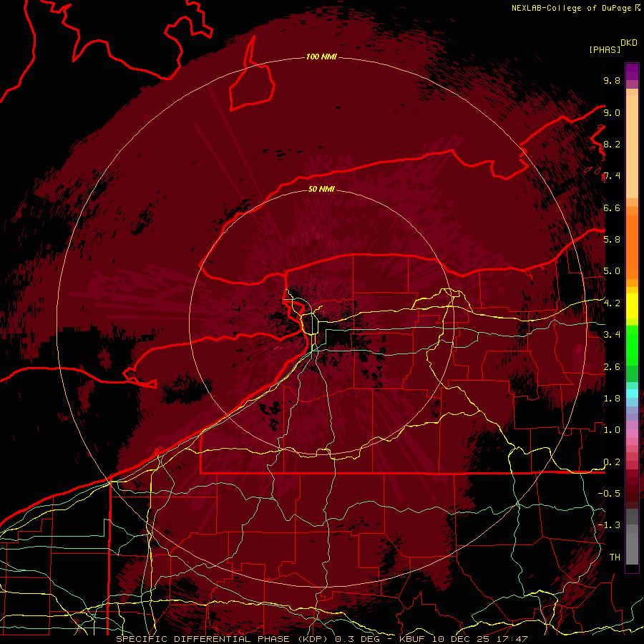644x644 pixels.
Task: Click the 6.6 value on color scale
Action: [x=612, y=208]
